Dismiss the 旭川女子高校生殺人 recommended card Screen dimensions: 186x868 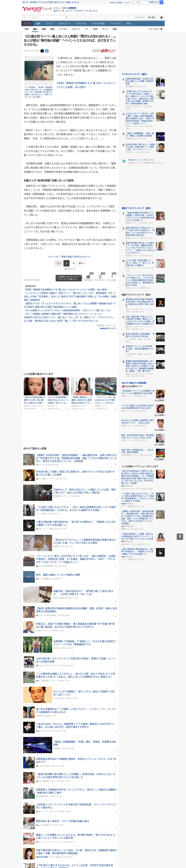click(x=44, y=409)
